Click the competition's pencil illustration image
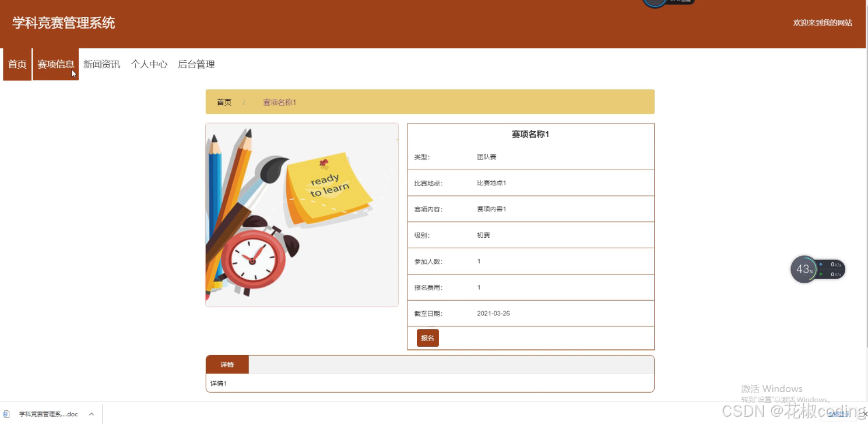The image size is (868, 426). [301, 214]
